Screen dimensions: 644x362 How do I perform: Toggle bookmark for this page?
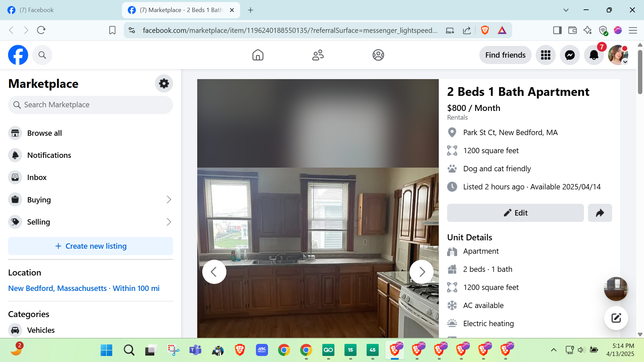112,31
